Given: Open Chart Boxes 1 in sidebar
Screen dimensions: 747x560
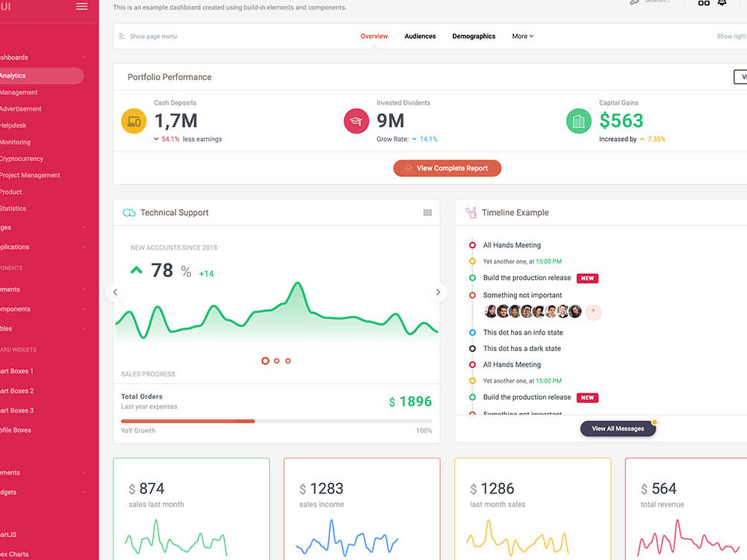Looking at the screenshot, I should pos(16,371).
